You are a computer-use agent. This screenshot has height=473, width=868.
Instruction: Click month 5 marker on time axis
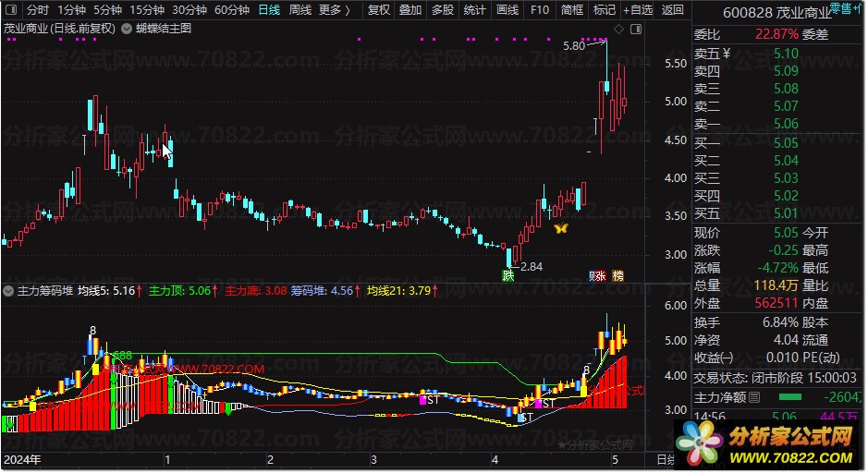pos(615,460)
